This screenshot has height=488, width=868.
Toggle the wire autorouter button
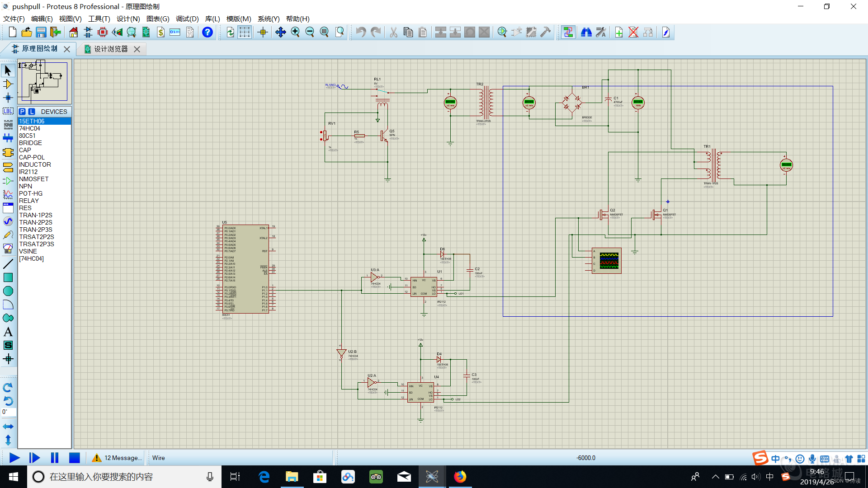point(568,32)
